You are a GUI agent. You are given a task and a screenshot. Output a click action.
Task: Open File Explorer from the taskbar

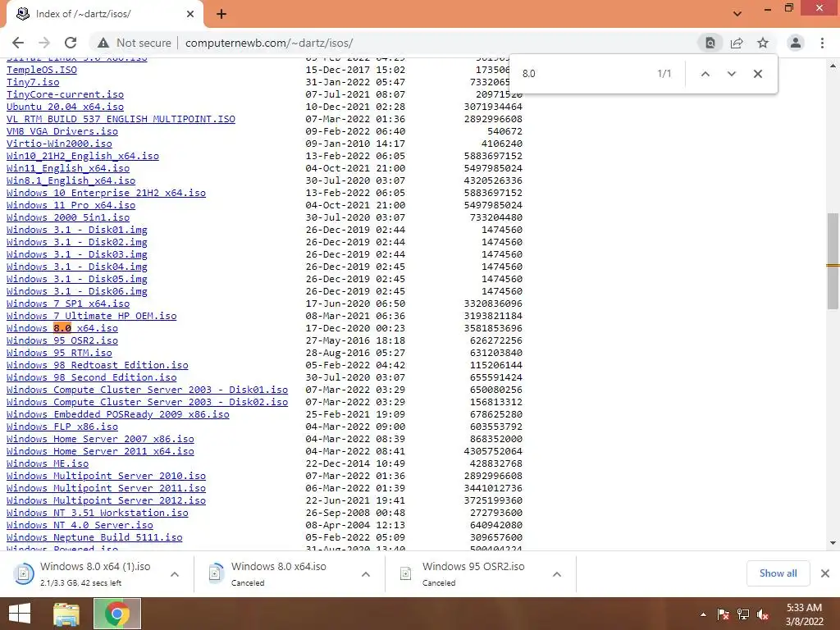66,614
